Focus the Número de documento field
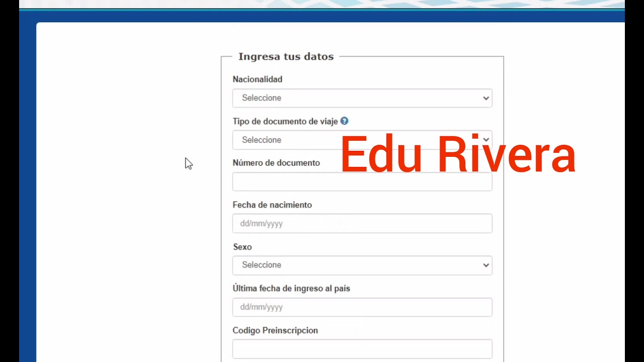This screenshot has height=362, width=644. pyautogui.click(x=362, y=182)
